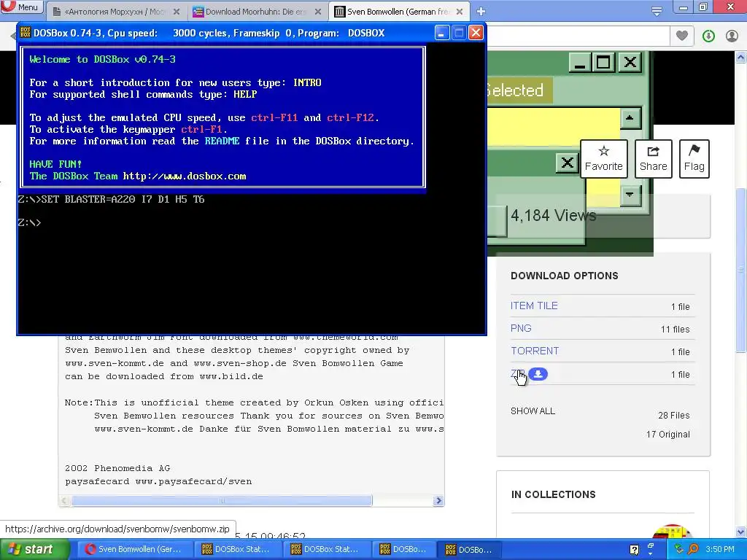This screenshot has height=560, width=747.
Task: Click the 28 Files count text
Action: click(x=673, y=415)
